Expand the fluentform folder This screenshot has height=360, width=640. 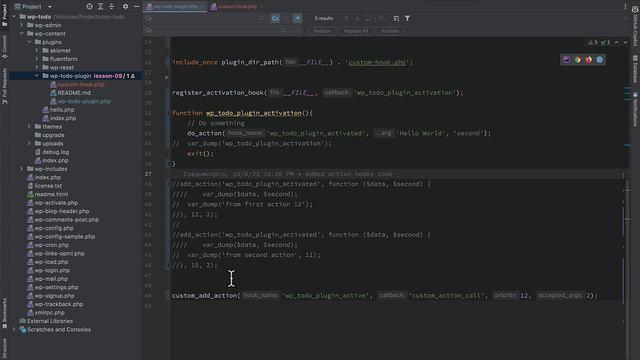click(x=37, y=59)
